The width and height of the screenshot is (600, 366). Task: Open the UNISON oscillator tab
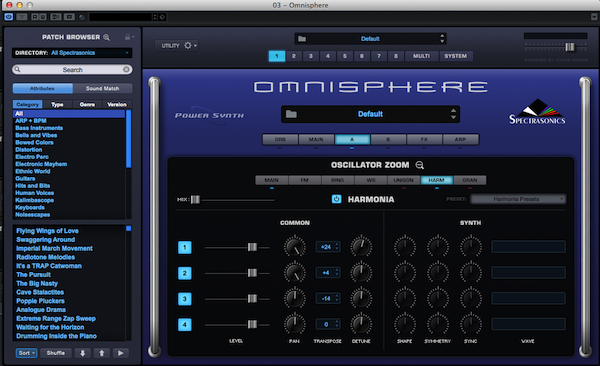pyautogui.click(x=404, y=180)
